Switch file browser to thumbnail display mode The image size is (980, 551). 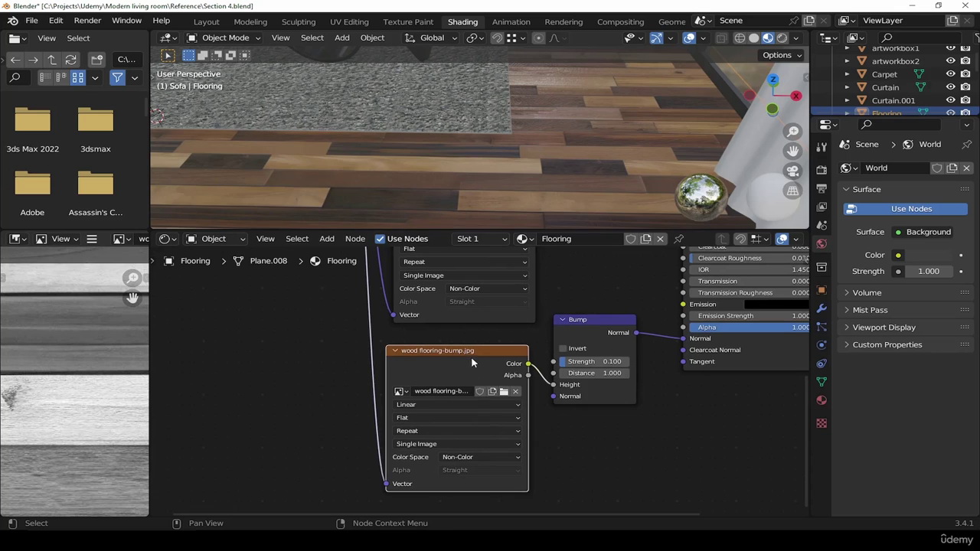pyautogui.click(x=78, y=77)
